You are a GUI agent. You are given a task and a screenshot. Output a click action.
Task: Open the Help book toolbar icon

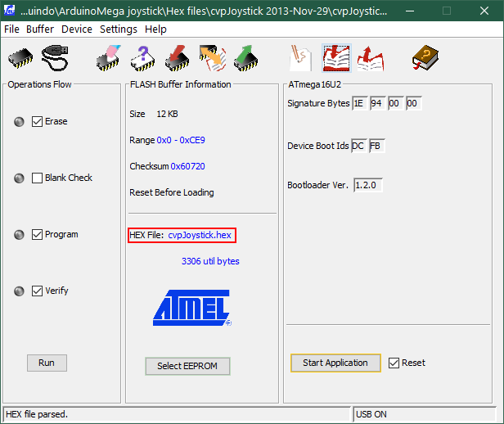pyautogui.click(x=425, y=58)
